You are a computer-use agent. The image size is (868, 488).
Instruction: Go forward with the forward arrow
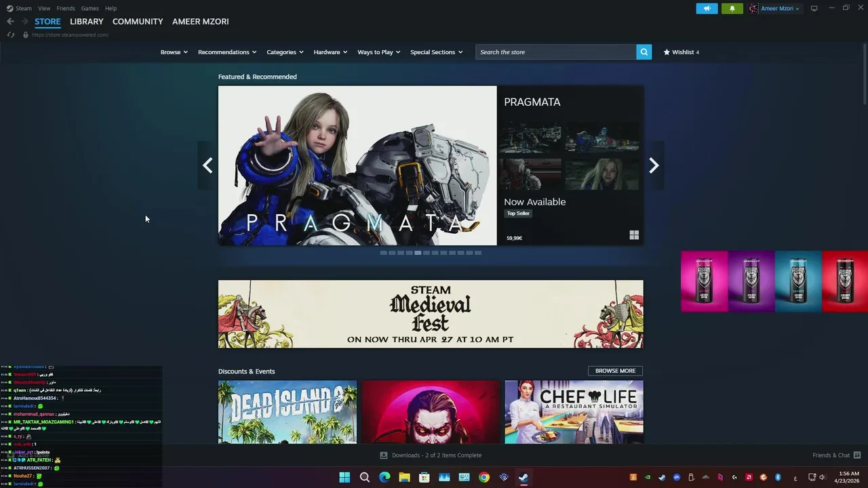tap(25, 22)
